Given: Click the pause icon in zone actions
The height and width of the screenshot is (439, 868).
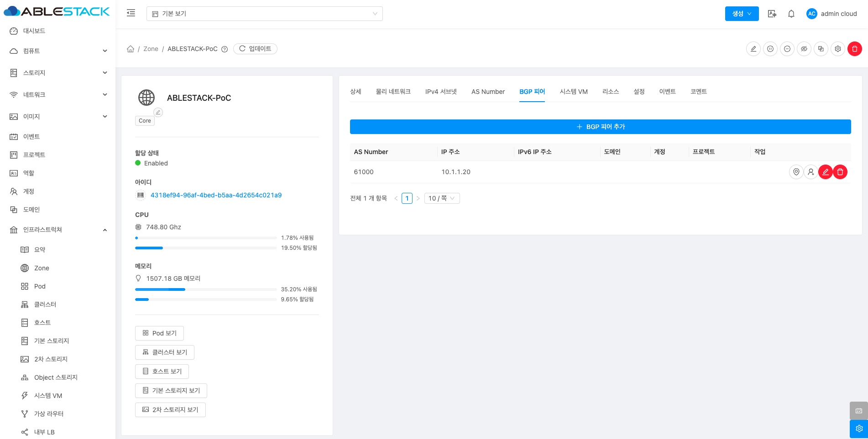Looking at the screenshot, I should pyautogui.click(x=770, y=49).
